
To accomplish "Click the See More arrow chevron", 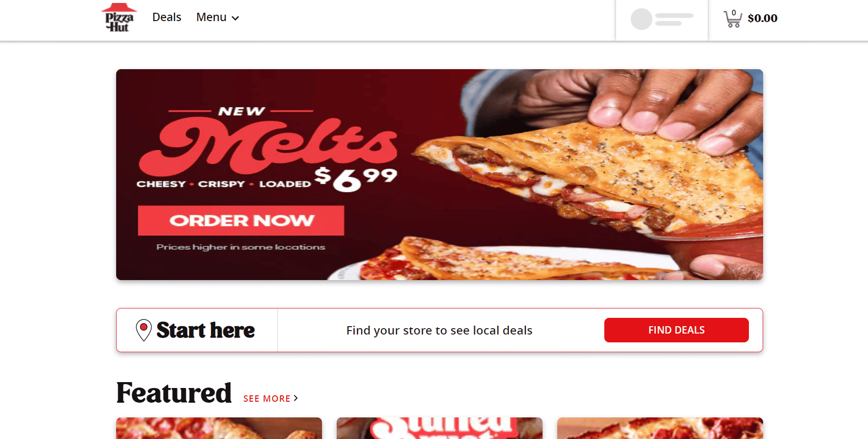I will pos(296,398).
